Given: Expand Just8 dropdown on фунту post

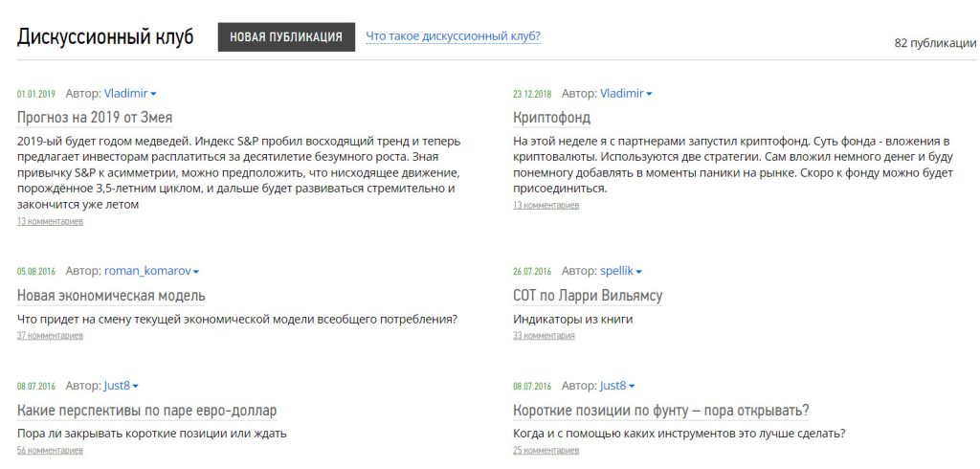Looking at the screenshot, I should click(x=632, y=386).
